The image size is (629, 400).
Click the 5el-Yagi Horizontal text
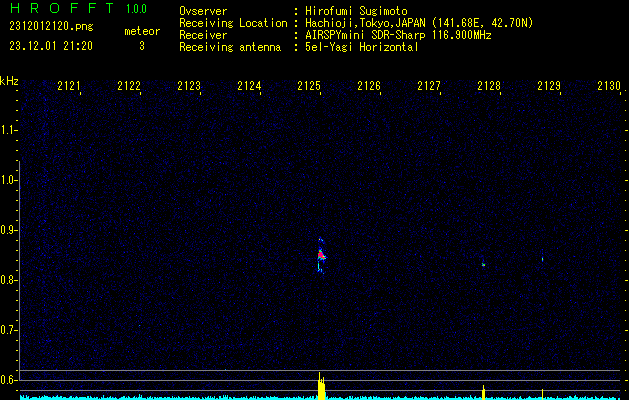click(x=362, y=47)
